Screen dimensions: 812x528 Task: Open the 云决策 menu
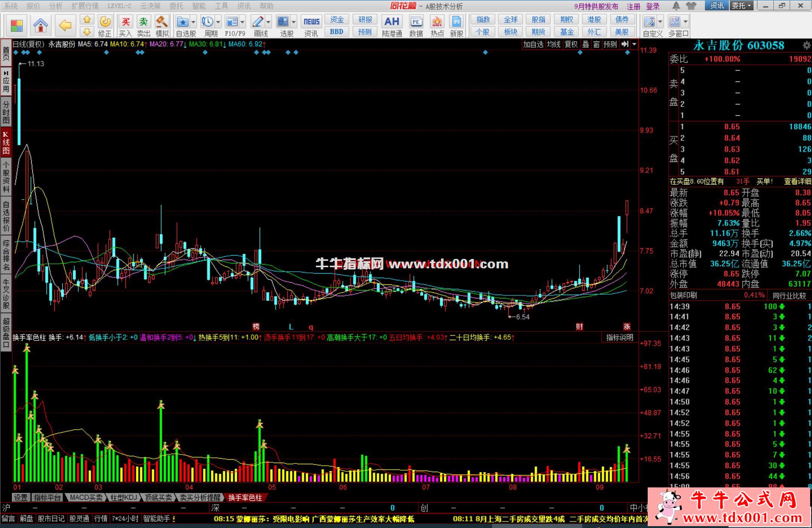pos(150,6)
